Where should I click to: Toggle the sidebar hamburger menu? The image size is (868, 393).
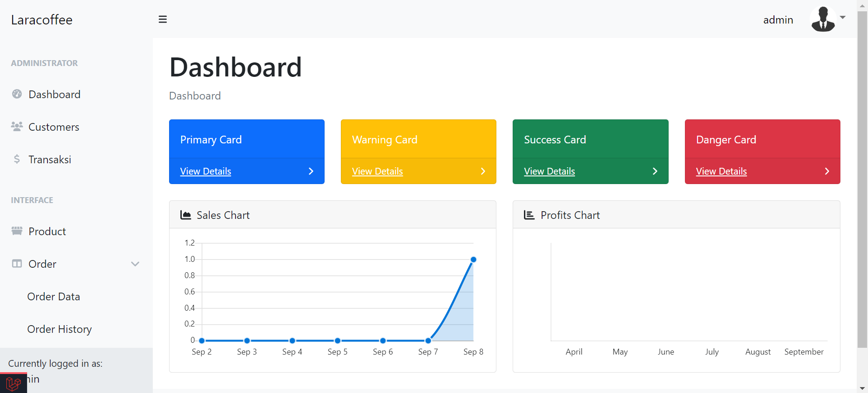[x=163, y=19]
